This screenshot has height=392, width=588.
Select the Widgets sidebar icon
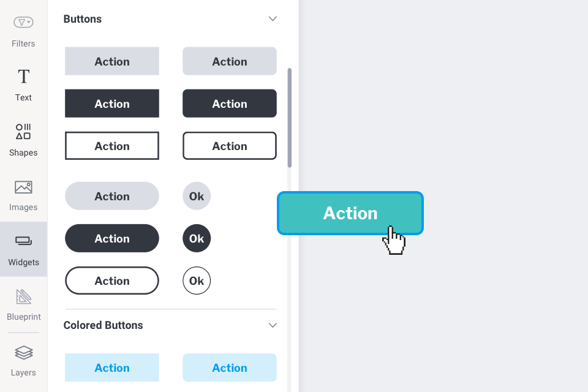pyautogui.click(x=23, y=242)
